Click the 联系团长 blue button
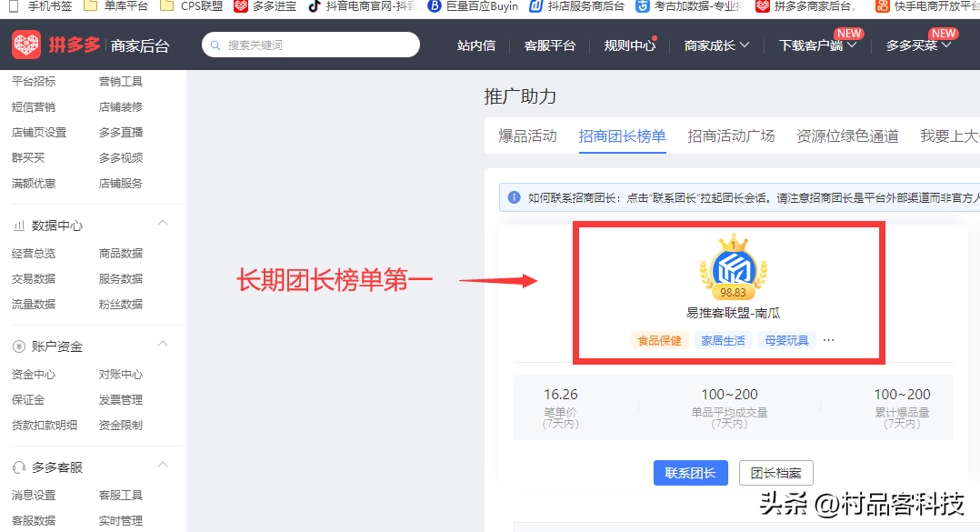This screenshot has width=980, height=532. tap(690, 473)
